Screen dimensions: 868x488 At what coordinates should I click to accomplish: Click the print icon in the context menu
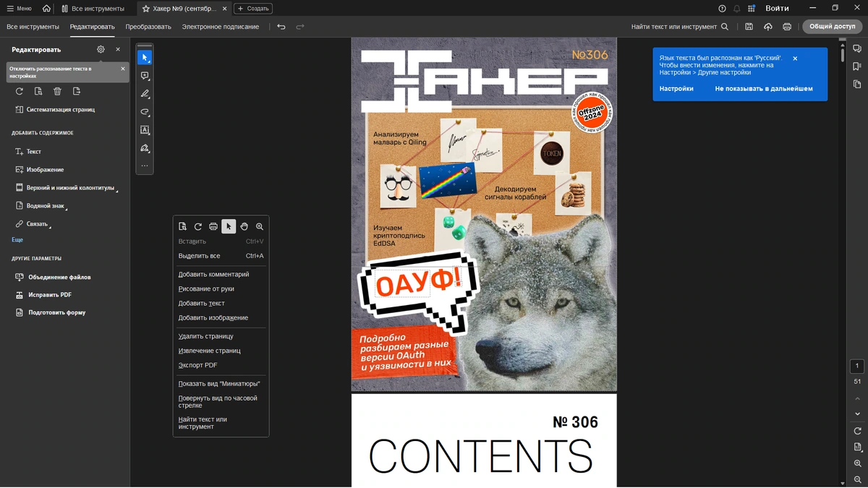[213, 226]
